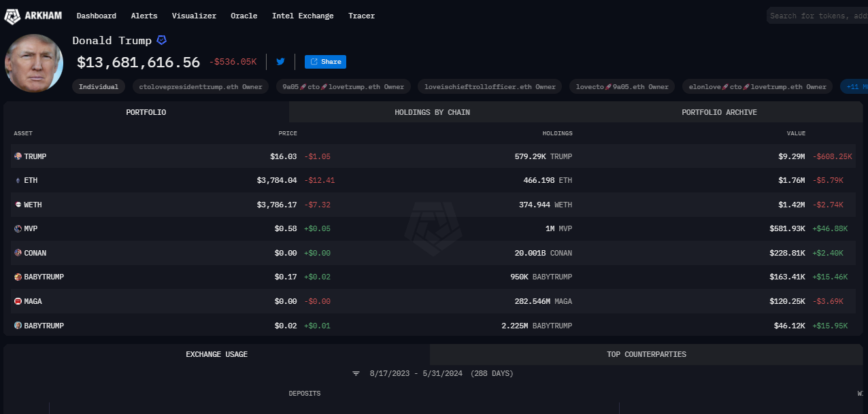Open the Portfolio Archive tab

719,112
